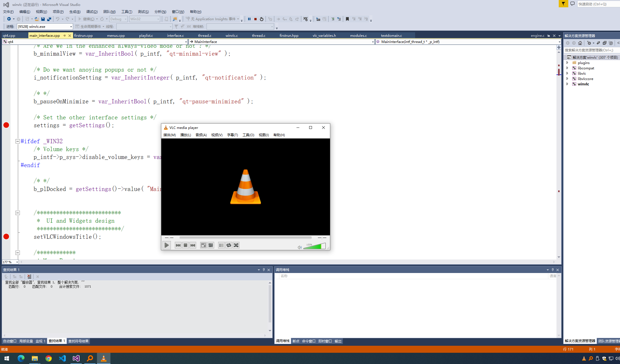
Task: Expand the plugins folder in solution tree
Action: tap(567, 63)
